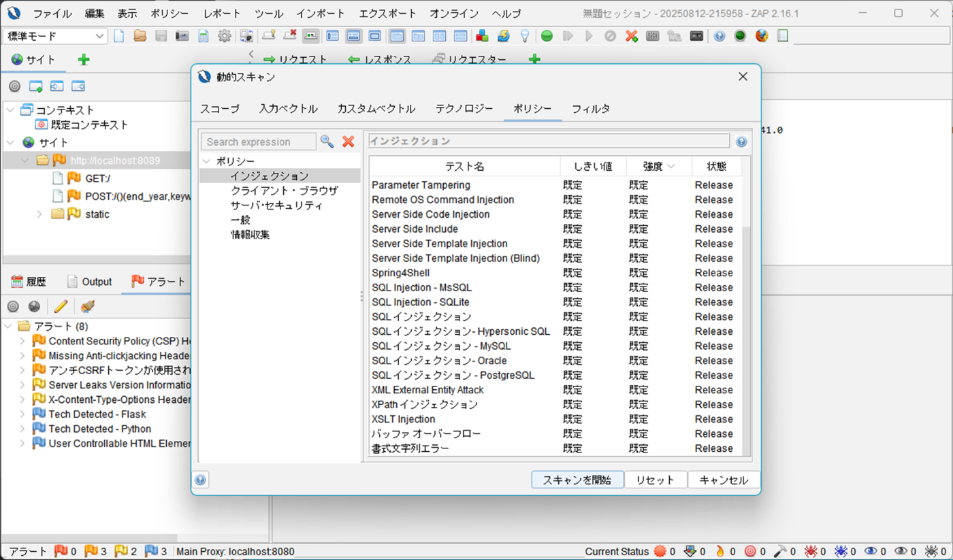The image size is (953, 560).
Task: Expand the Content Security Policy alert
Action: (x=22, y=341)
